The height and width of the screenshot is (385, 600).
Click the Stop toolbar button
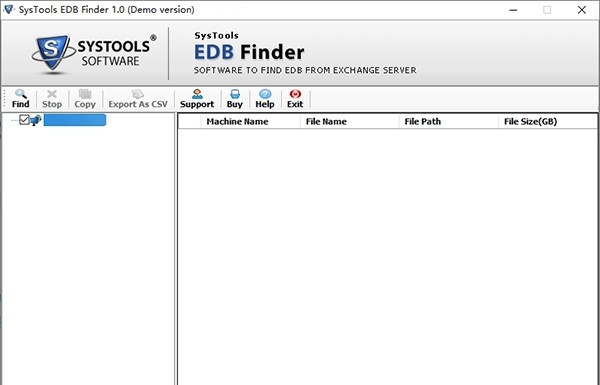pos(52,99)
